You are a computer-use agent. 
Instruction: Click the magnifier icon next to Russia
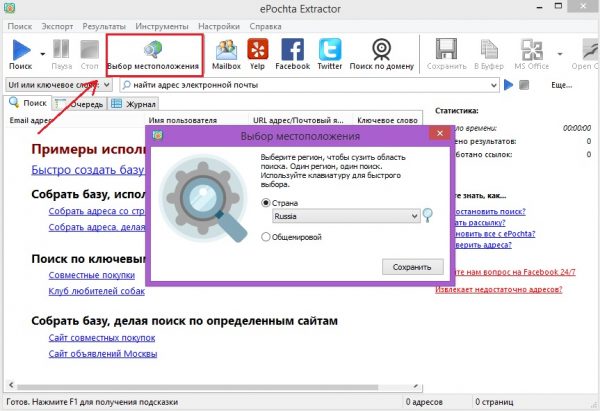click(428, 215)
